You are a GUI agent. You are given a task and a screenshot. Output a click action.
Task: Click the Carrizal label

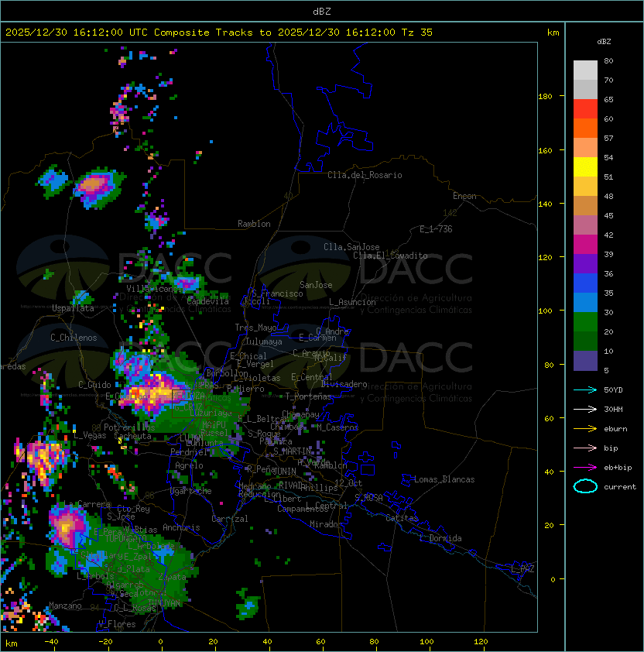[230, 519]
